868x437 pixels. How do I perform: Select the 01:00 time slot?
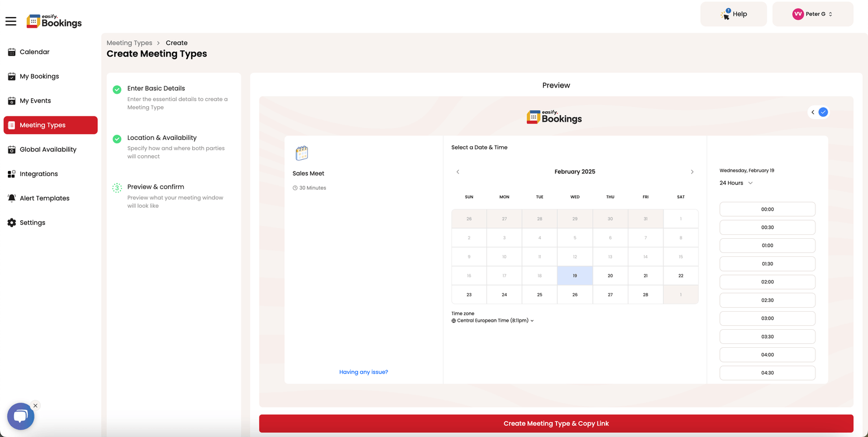tap(767, 246)
